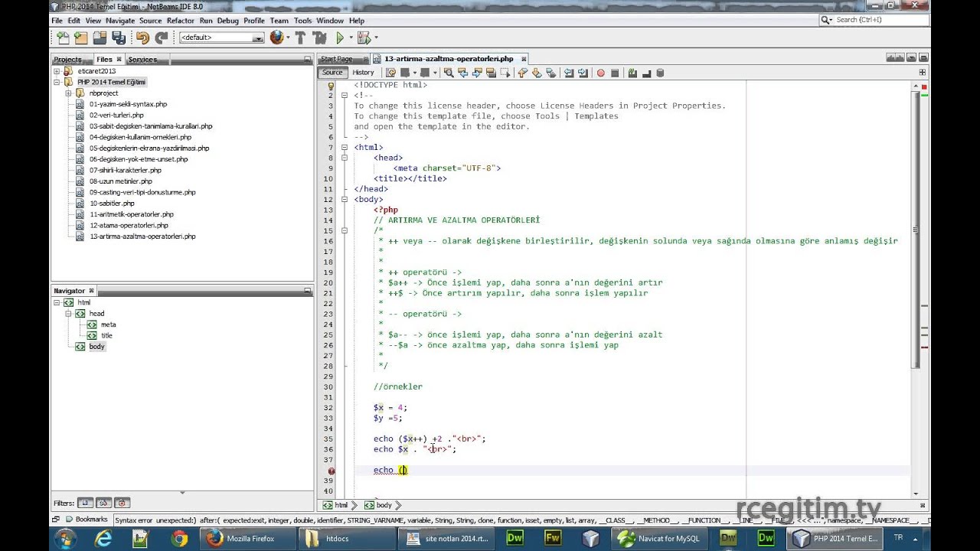This screenshot has height=551, width=980.
Task: Toggle the first Navigator filter button
Action: 85,503
